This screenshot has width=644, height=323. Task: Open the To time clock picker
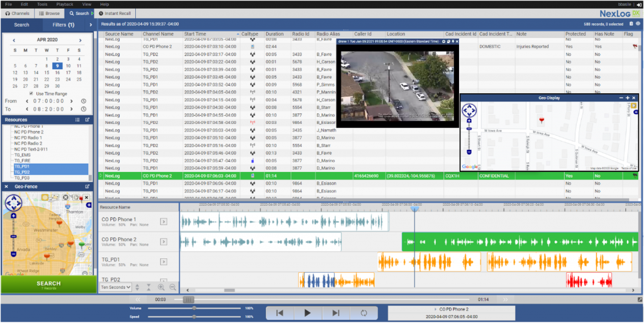point(84,110)
